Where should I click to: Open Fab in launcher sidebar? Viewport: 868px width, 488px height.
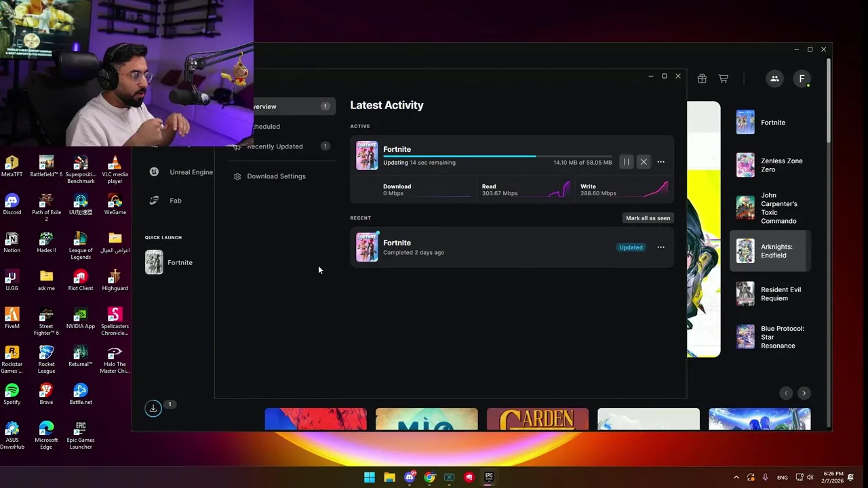(x=166, y=201)
